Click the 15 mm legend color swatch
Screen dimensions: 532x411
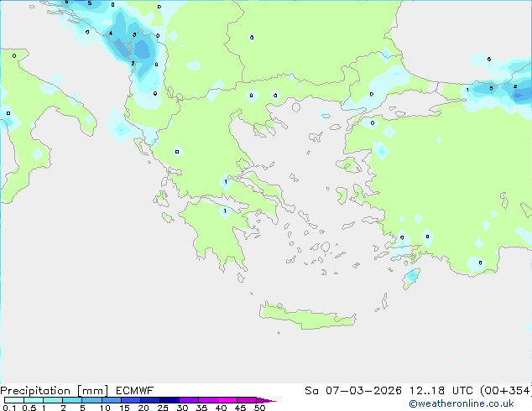[131, 400]
